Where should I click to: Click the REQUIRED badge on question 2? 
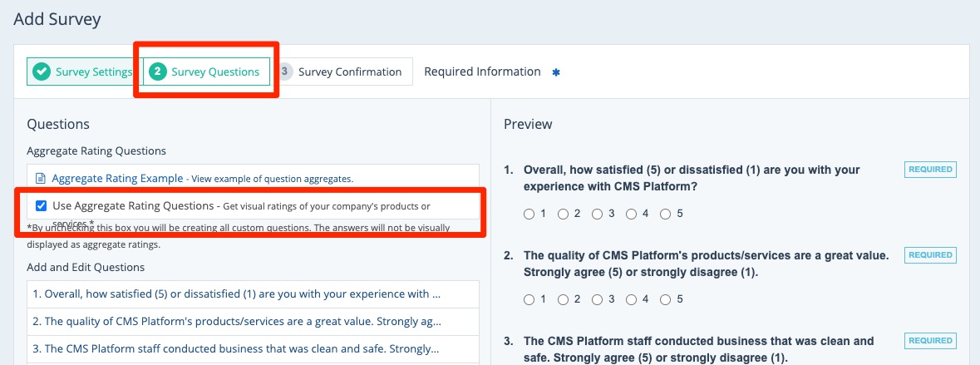pyautogui.click(x=930, y=255)
